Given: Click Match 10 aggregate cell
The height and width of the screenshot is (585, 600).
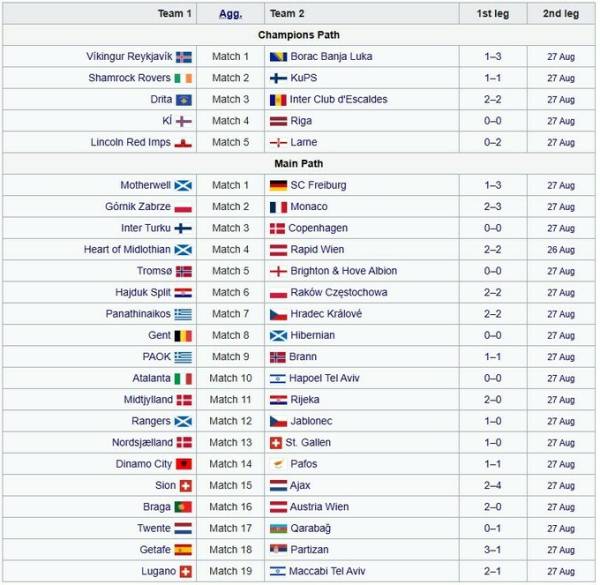Looking at the screenshot, I should click(230, 378).
